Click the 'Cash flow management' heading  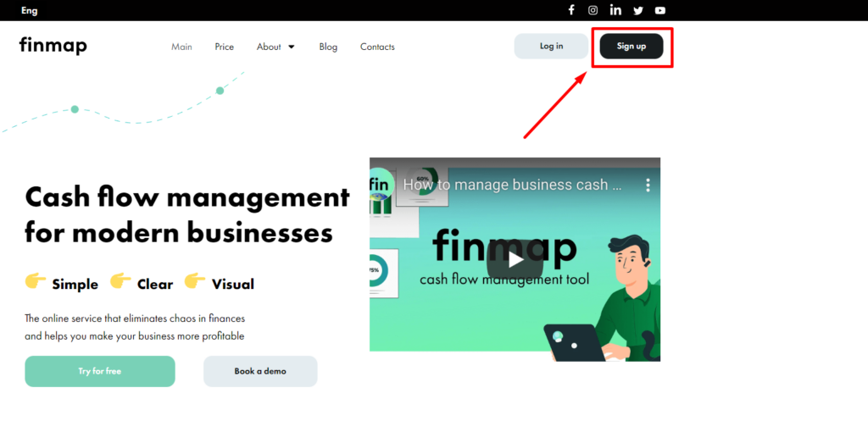click(187, 215)
